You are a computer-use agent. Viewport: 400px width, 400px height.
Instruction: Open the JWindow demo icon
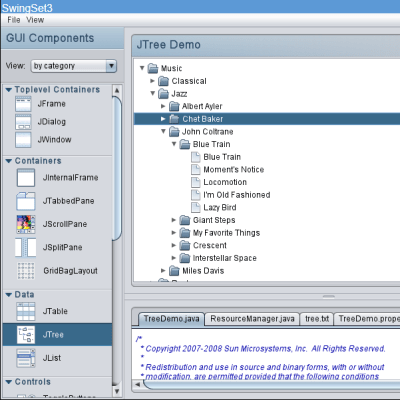click(x=23, y=140)
